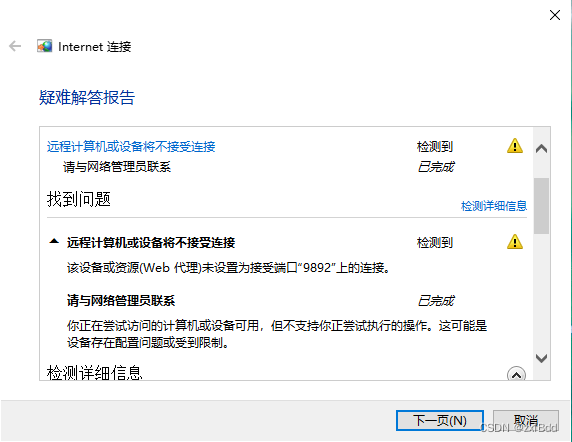Image resolution: width=572 pixels, height=442 pixels.
Task: Open the 检测详细信息 link on the right
Action: [494, 206]
